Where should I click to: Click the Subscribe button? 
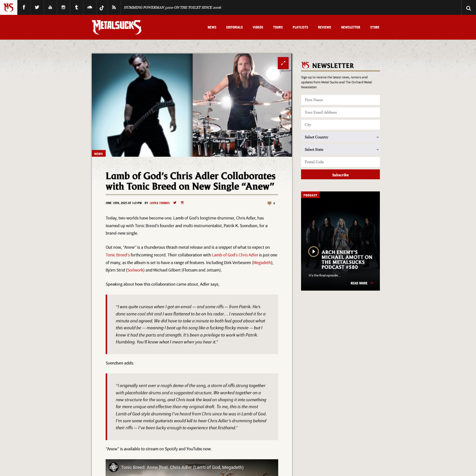340,174
